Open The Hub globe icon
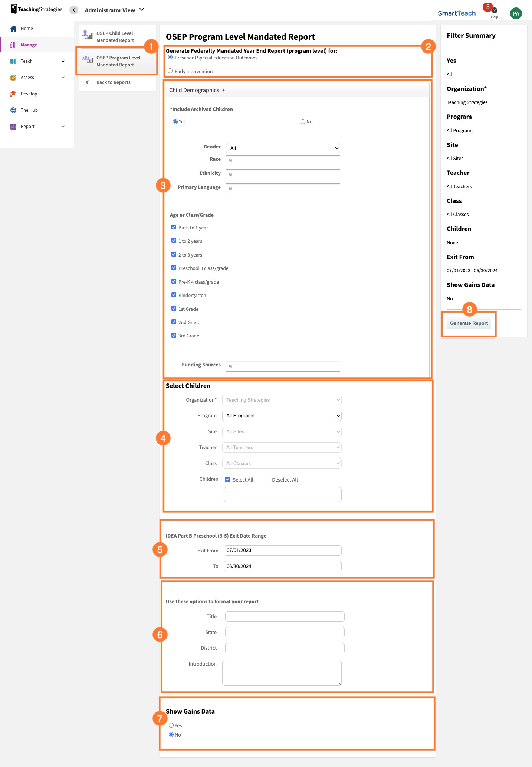 tap(13, 110)
